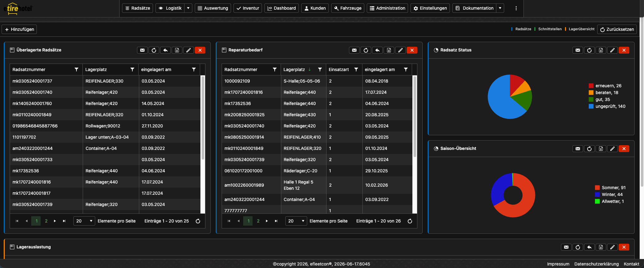644x268 pixels.
Task: Edit the Radsatz Status widget
Action: click(612, 50)
